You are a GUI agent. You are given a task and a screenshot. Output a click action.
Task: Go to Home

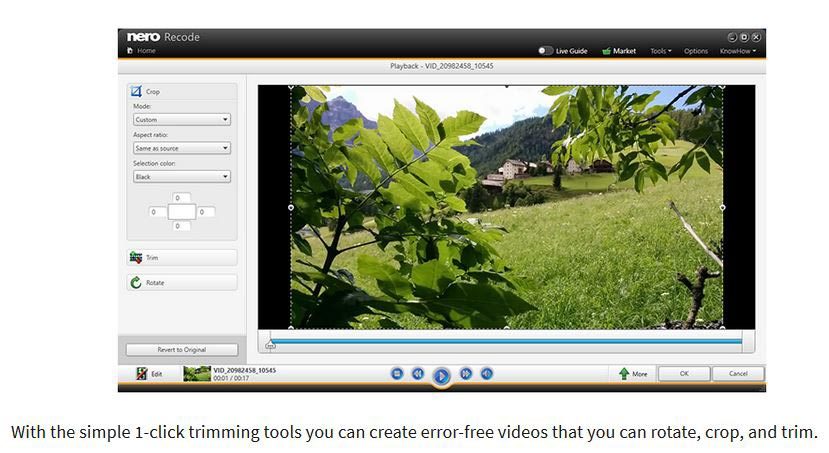click(x=142, y=51)
